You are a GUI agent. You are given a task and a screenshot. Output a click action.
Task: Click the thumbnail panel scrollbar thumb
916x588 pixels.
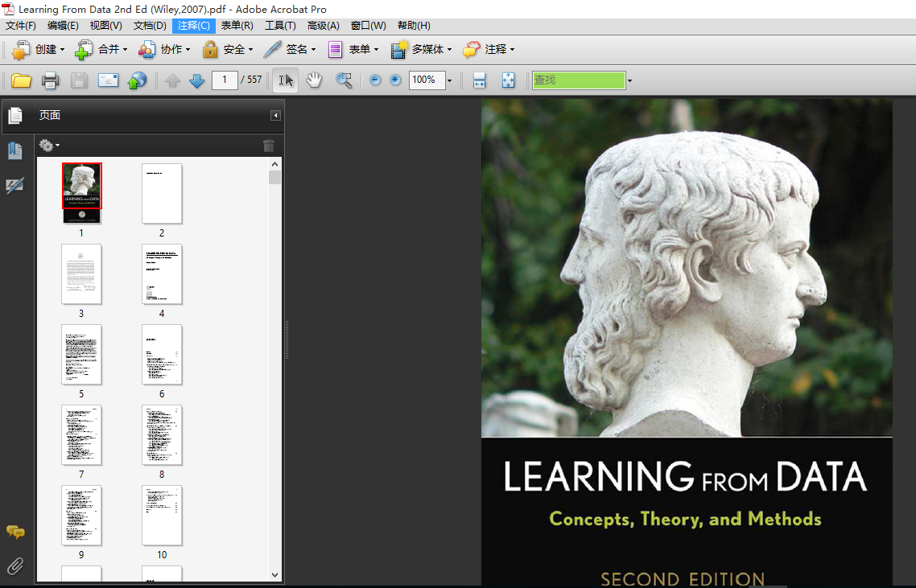coord(275,178)
